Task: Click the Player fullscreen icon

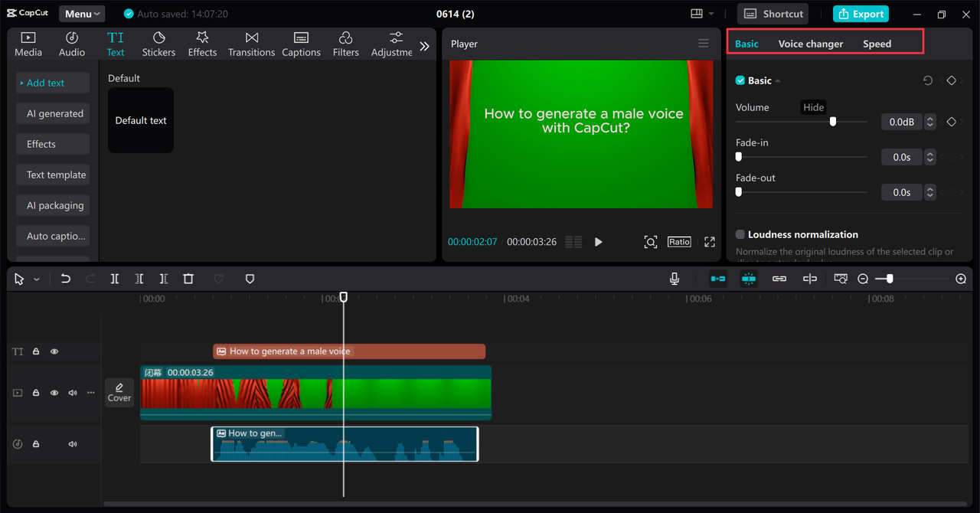Action: coord(710,242)
